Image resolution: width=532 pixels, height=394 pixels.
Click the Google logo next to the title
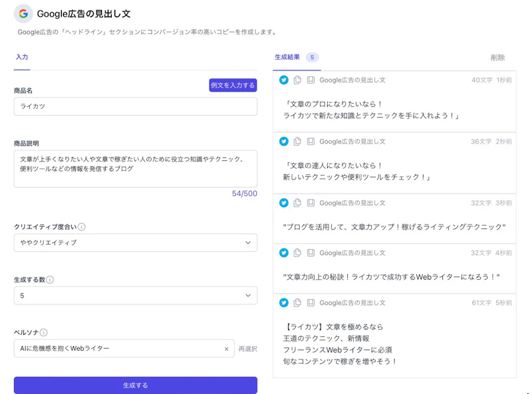point(23,13)
